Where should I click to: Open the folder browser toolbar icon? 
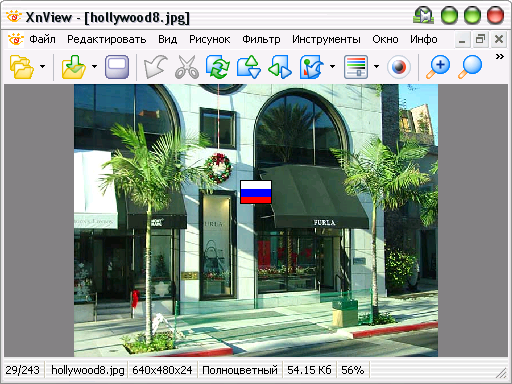point(22,67)
